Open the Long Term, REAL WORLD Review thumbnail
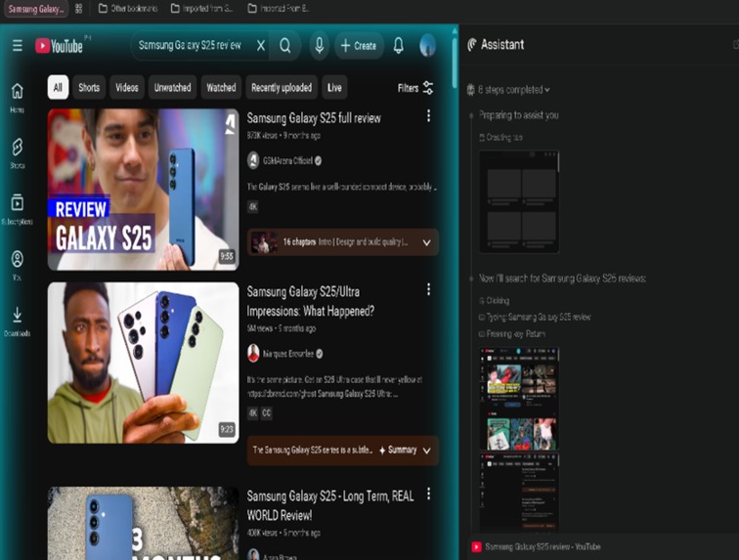 point(144,523)
